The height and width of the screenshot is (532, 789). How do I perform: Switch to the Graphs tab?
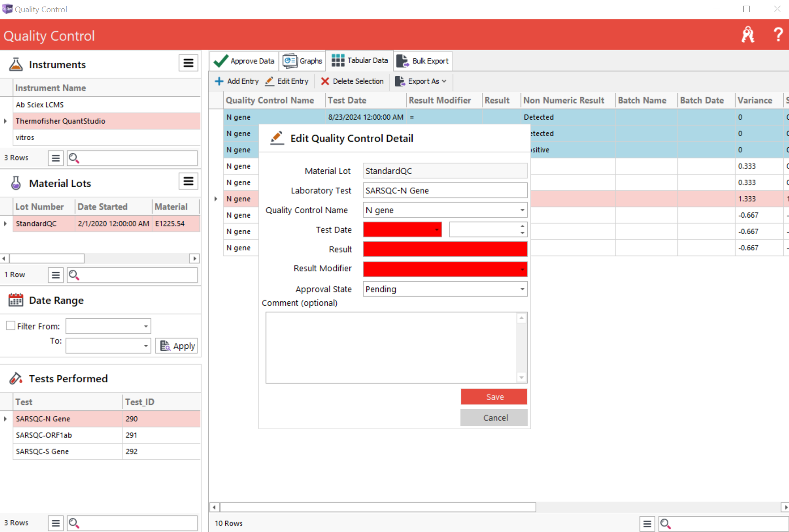pos(302,61)
